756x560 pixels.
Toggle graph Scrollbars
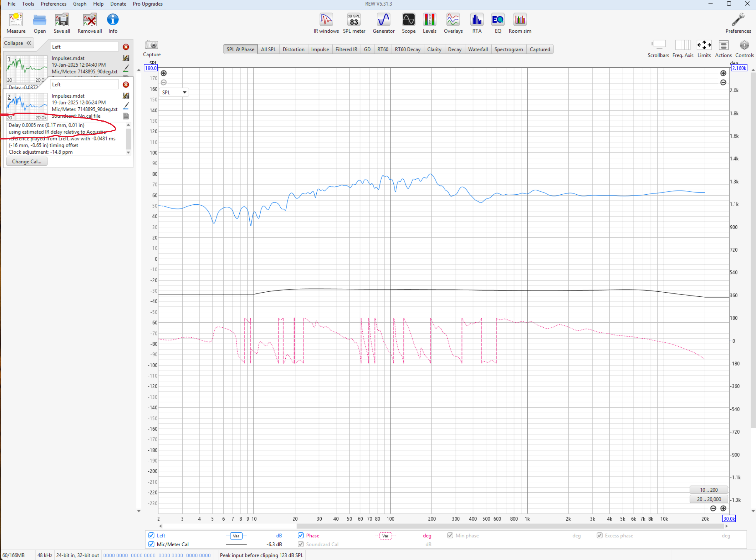[x=658, y=49]
